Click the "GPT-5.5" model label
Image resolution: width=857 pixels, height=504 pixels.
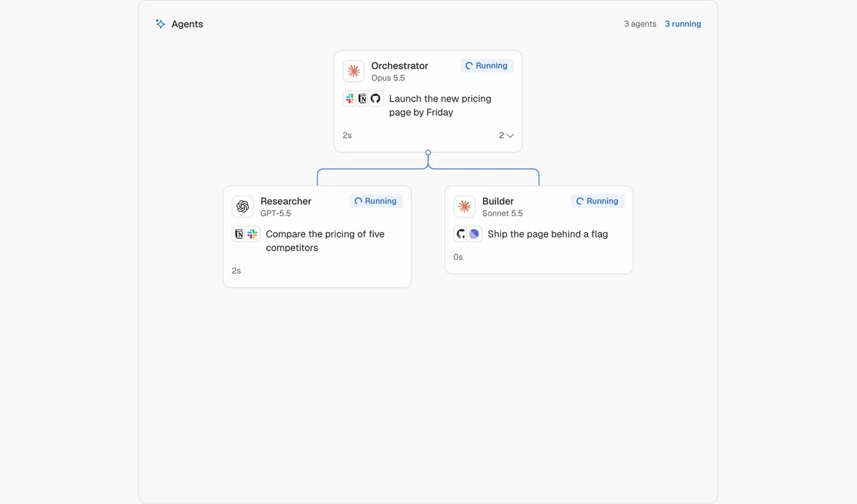point(276,213)
